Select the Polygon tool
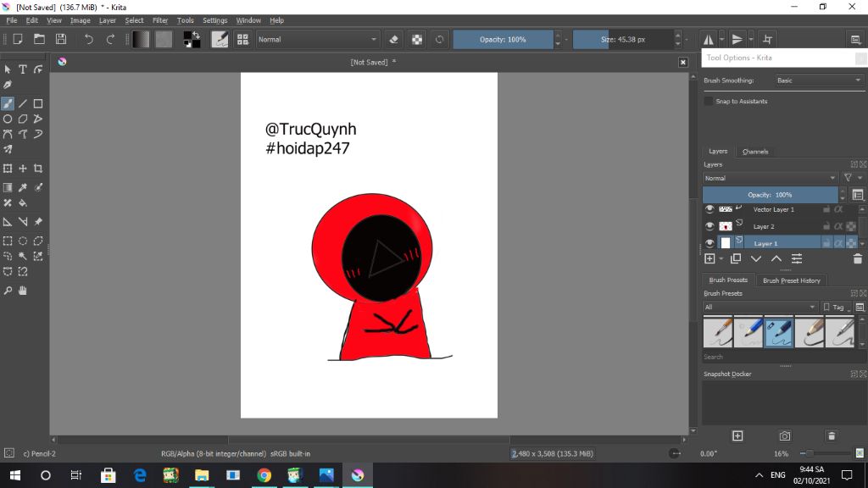Screen dimensions: 868x488 coord(23,119)
